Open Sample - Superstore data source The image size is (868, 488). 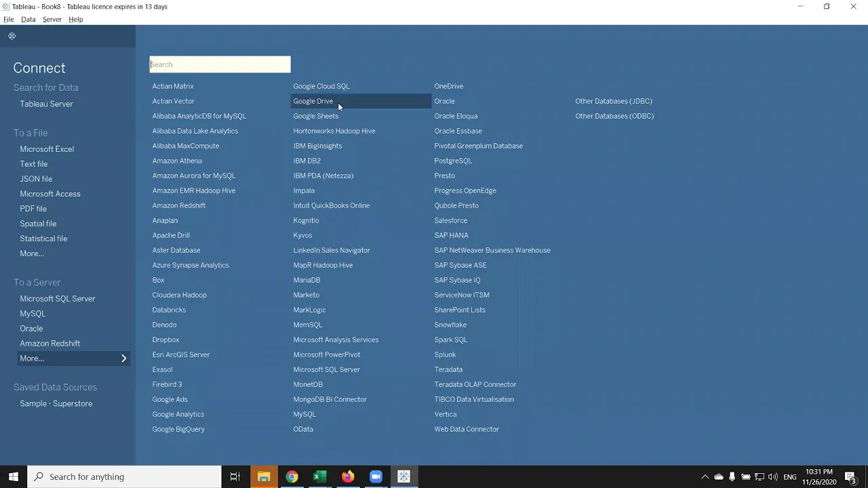tap(56, 404)
